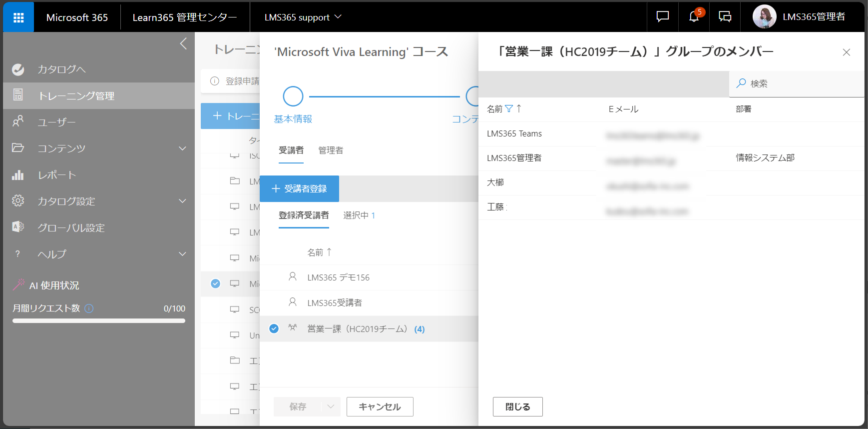Select the LMS365 デモ156 learner row

[x=369, y=277]
